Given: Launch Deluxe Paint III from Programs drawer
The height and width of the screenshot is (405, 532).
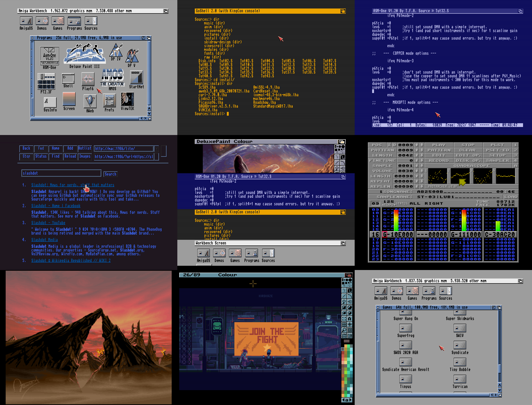Looking at the screenshot, I should 84,54.
